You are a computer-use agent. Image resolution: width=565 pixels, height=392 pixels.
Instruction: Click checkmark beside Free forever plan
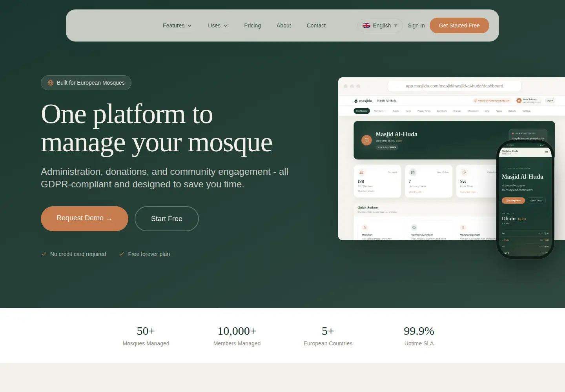[122, 254]
